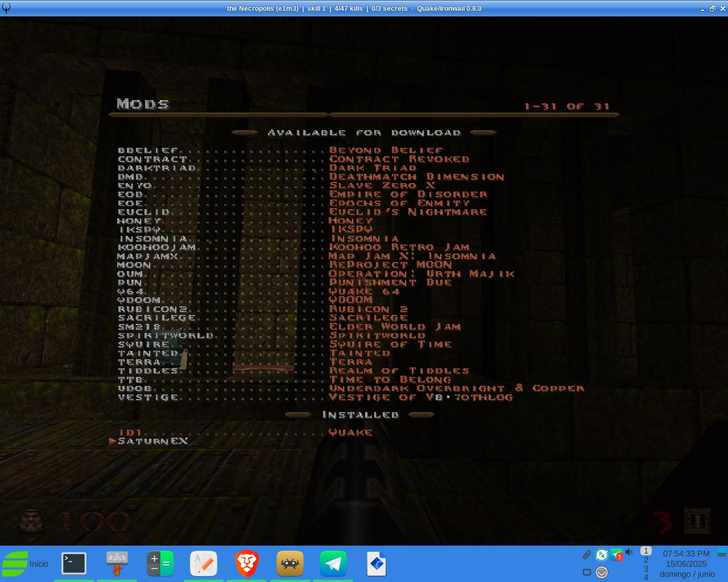Pick the SACRILEGE mod entry
Screen dimensions: 728x582
pyautogui.click(x=263, y=318)
